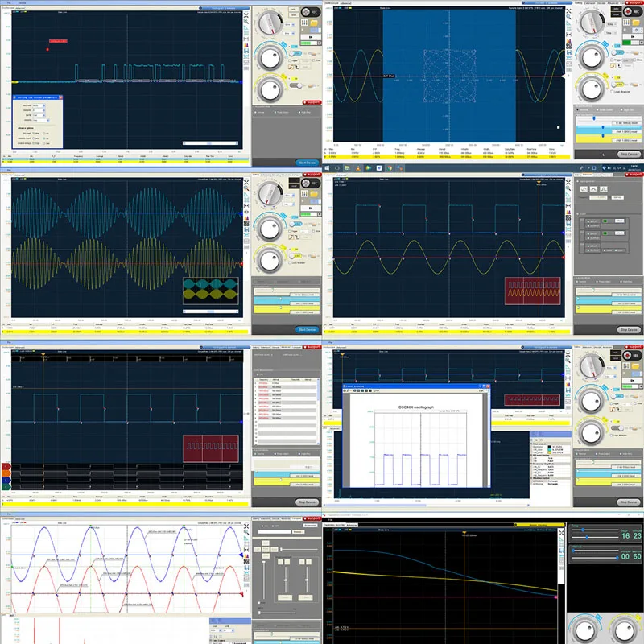Open File menu in paperless recorder window

click(330, 520)
